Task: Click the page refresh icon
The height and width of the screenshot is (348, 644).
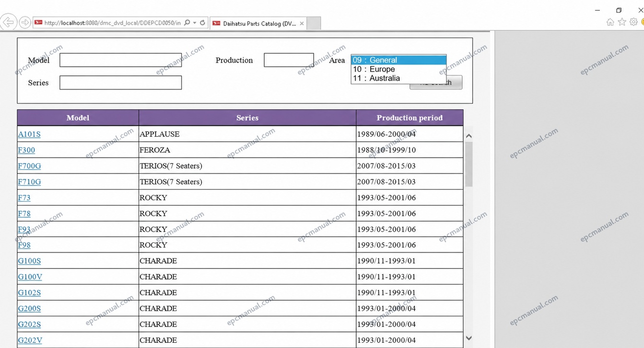Action: tap(202, 23)
